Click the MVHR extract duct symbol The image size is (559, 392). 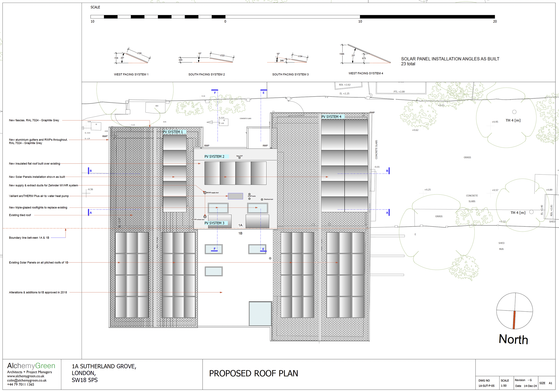point(205,216)
